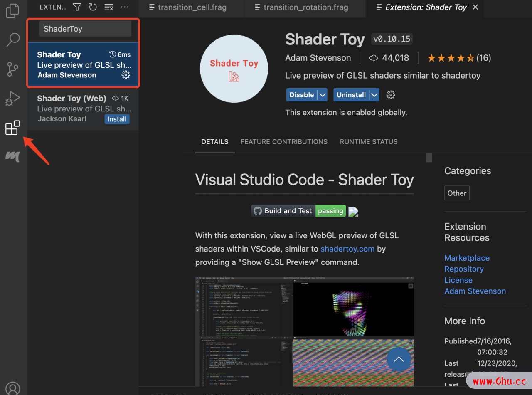Refresh the extensions list
Screen dimensions: 532x395
point(93,7)
